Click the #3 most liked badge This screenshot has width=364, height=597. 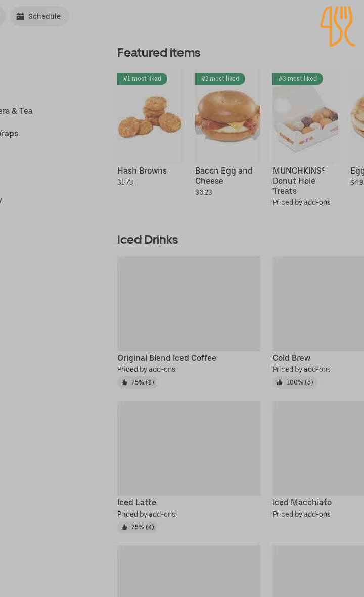pyautogui.click(x=297, y=79)
